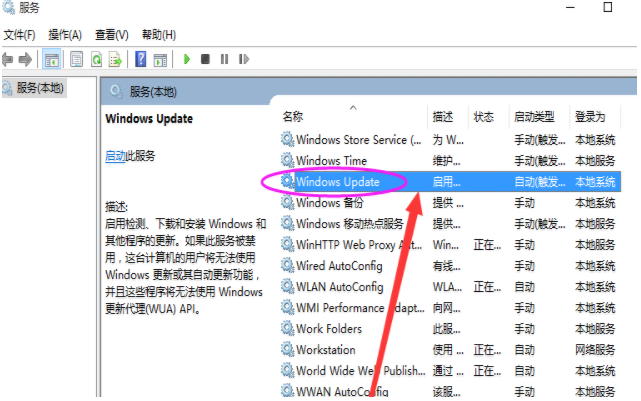Start service with green play icon
641x401 pixels.
[x=187, y=60]
